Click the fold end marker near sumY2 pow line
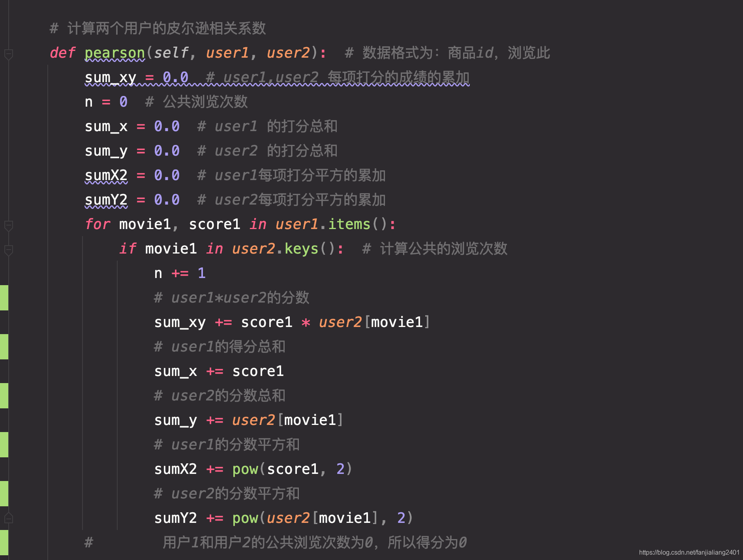 [8, 518]
